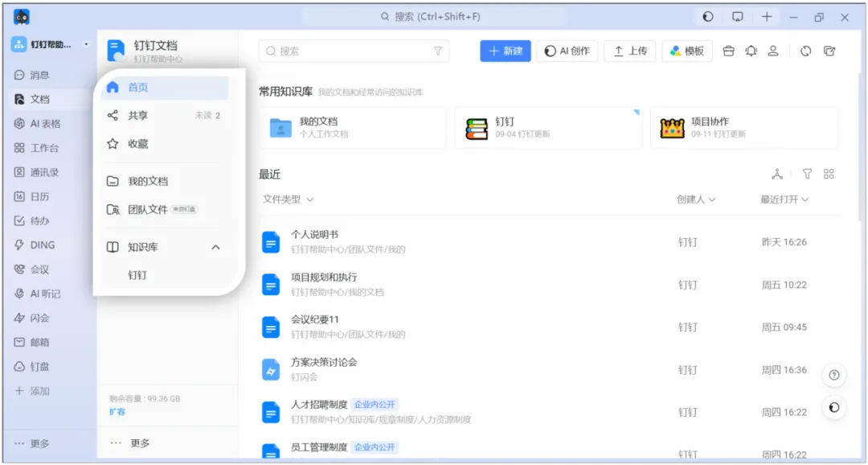Click the filter icon inside the document search box

pyautogui.click(x=438, y=51)
